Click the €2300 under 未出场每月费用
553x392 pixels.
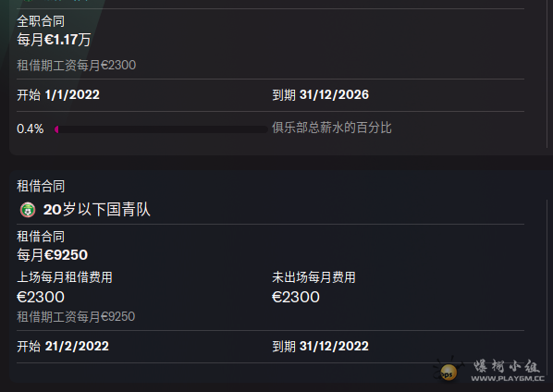click(296, 297)
